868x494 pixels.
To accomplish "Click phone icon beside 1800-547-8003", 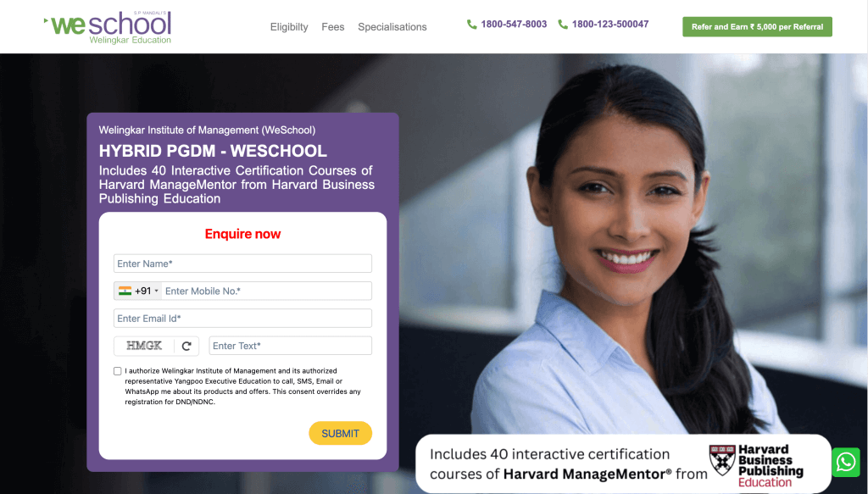I will pyautogui.click(x=471, y=25).
